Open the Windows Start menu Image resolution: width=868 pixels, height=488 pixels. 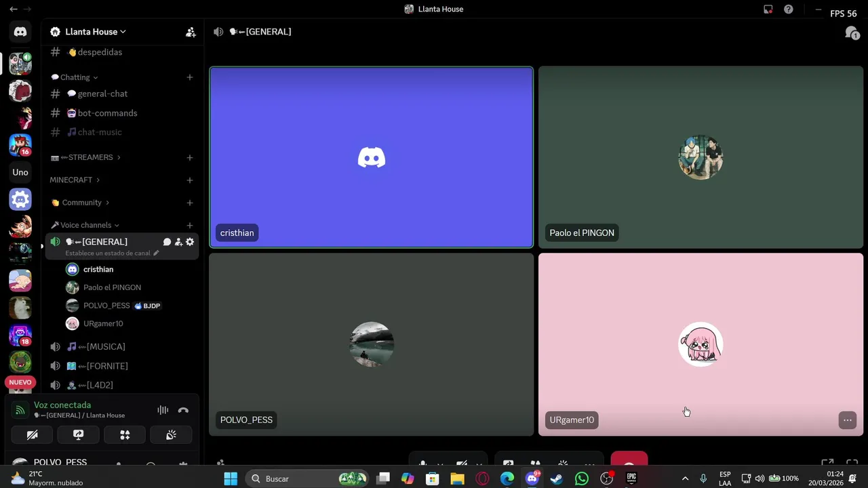(231, 479)
